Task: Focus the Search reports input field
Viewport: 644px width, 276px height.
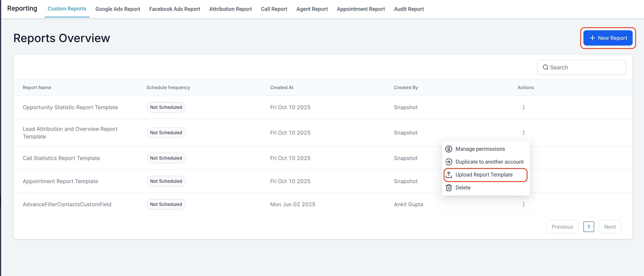Action: tap(585, 67)
